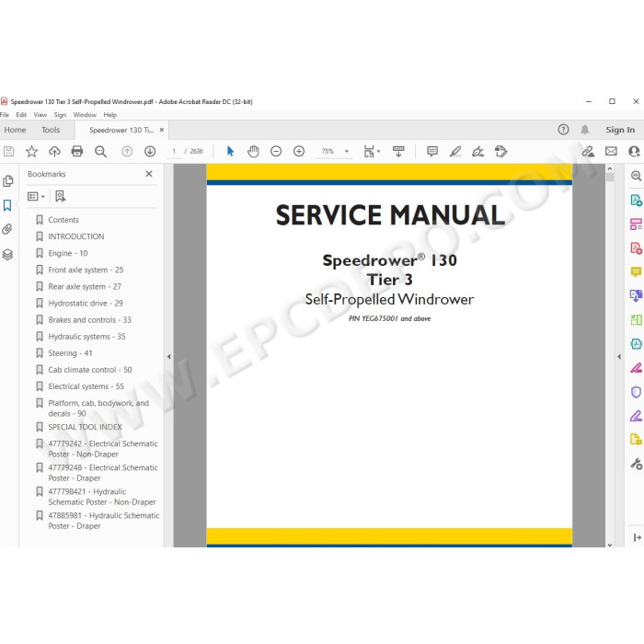Open the layers panel icon

click(7, 255)
